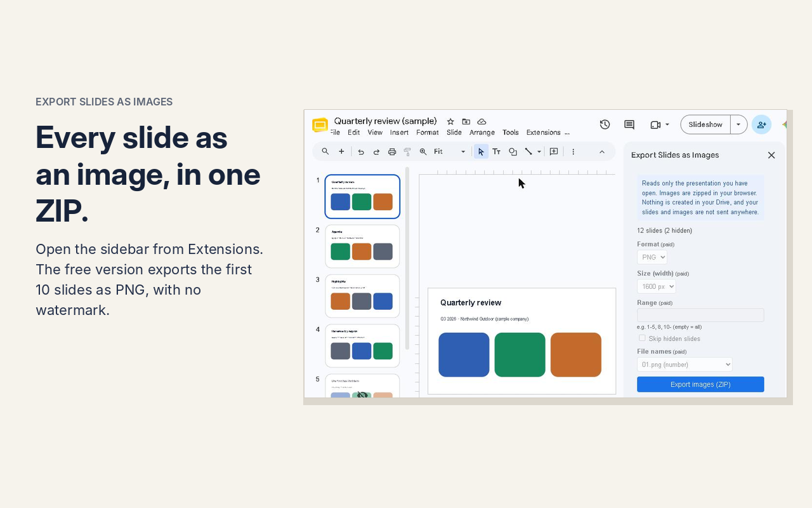
Task: Click the Google Slides logo icon
Action: pyautogui.click(x=320, y=125)
